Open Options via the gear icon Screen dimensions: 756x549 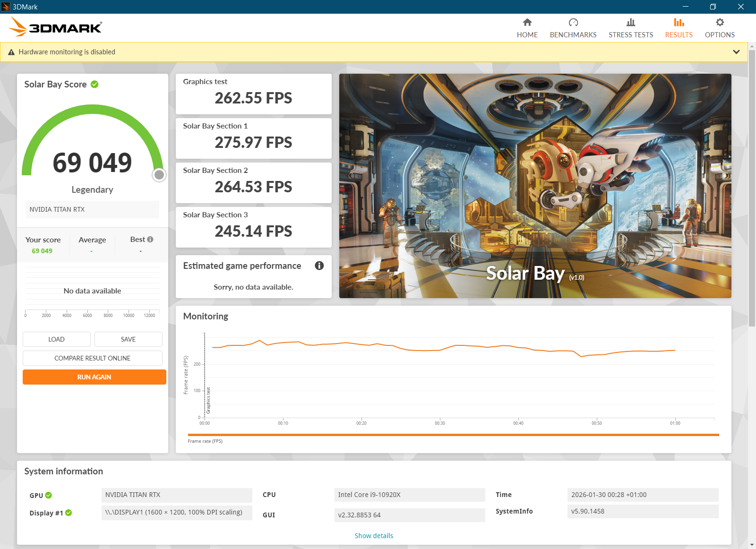720,22
